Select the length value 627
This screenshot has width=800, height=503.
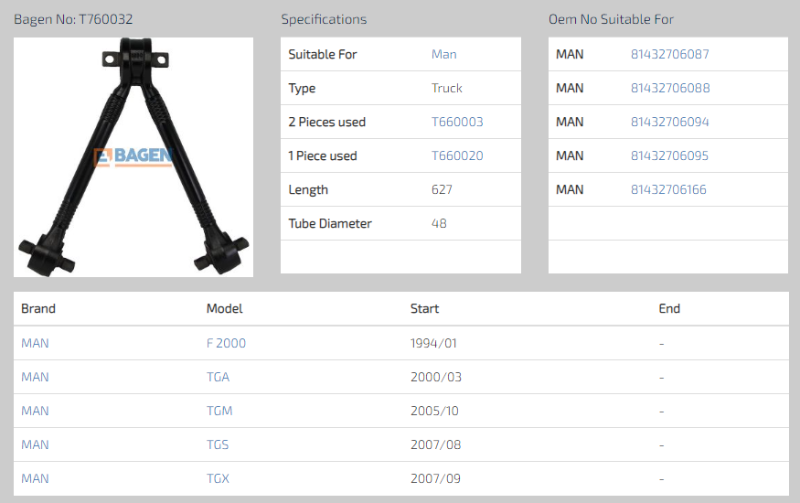(x=442, y=189)
